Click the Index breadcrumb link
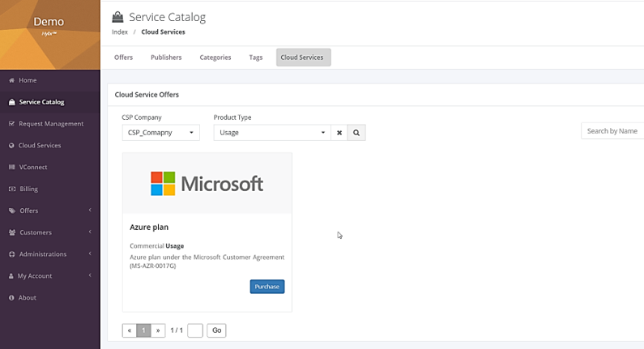The width and height of the screenshot is (644, 349). 120,32
